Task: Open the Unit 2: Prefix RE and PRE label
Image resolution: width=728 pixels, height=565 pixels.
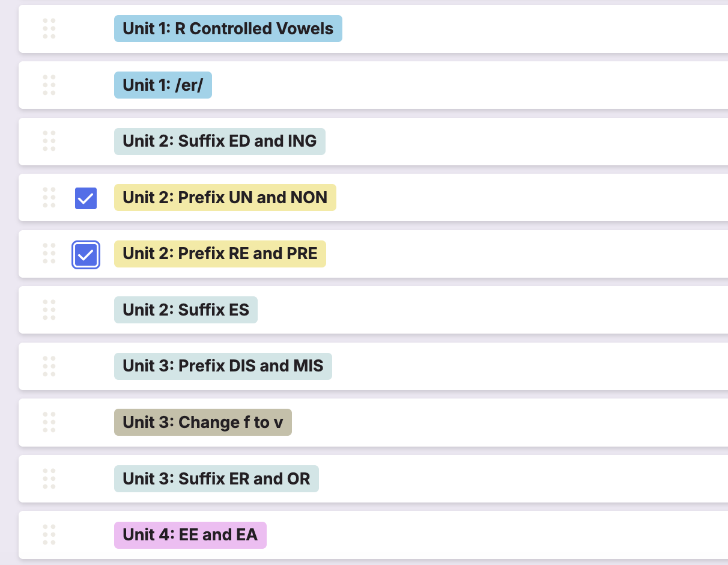Action: click(x=220, y=254)
